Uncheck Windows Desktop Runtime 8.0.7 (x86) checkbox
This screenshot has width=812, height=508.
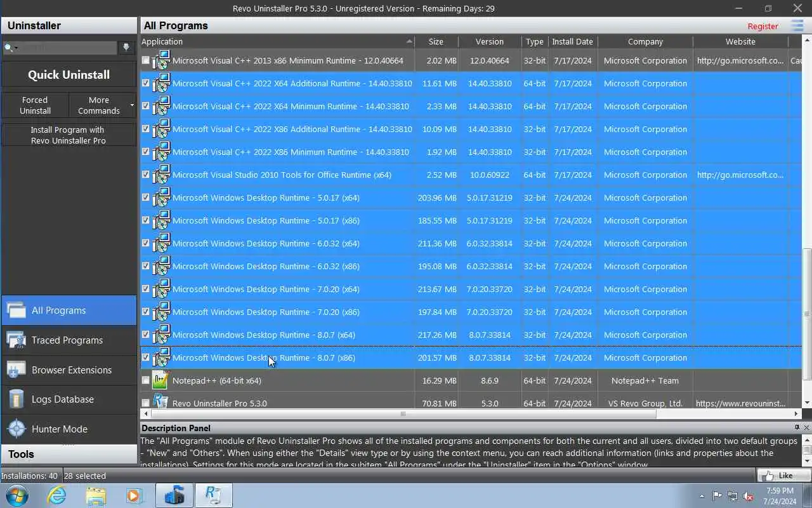pos(146,358)
